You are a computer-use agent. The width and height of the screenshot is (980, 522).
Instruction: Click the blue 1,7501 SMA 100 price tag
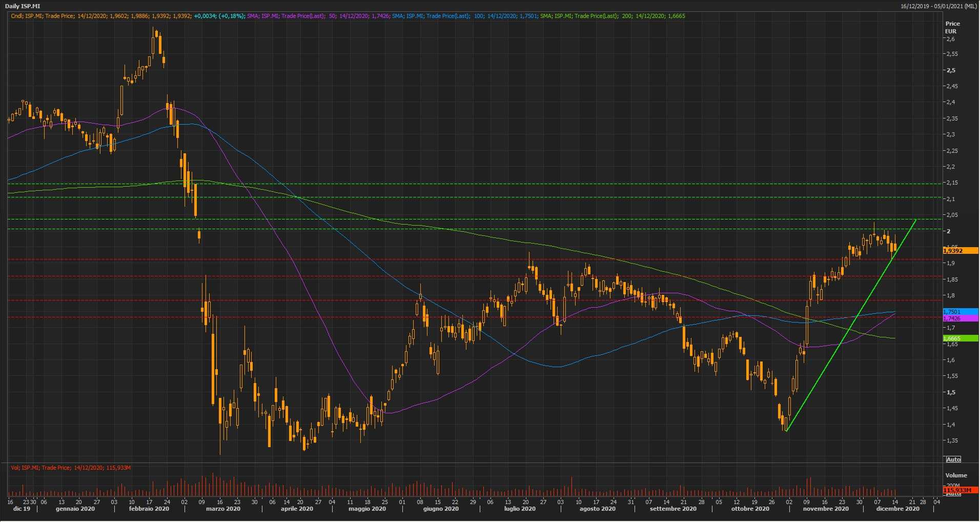[x=960, y=312]
